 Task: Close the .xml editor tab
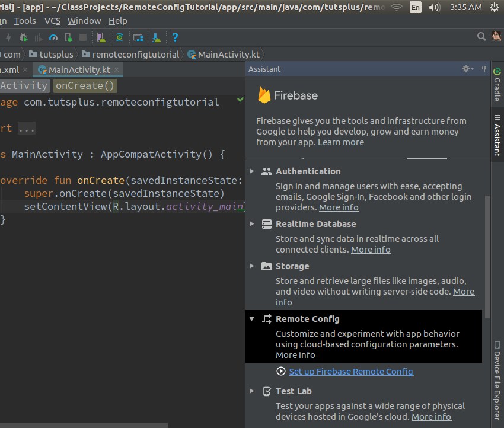coord(25,69)
